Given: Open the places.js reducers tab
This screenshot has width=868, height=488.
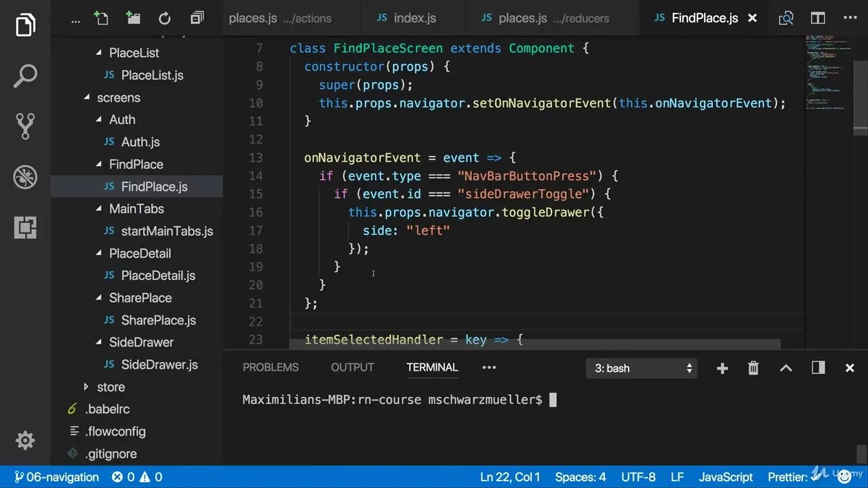Looking at the screenshot, I should (553, 18).
